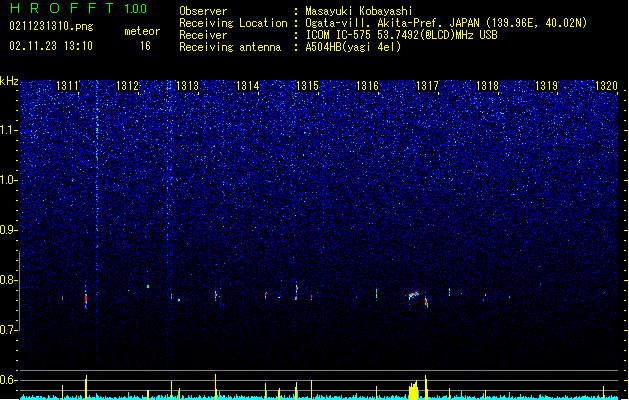Viewport: 629px width, 400px height.
Task: Click the 1314 time axis label
Action: click(x=248, y=86)
